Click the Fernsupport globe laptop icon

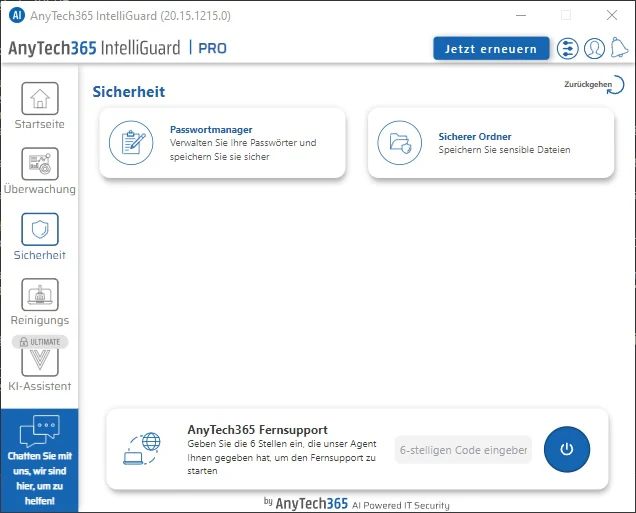coord(142,449)
